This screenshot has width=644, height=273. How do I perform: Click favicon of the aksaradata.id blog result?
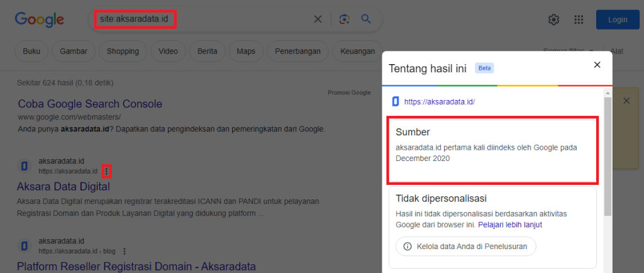[x=25, y=246]
